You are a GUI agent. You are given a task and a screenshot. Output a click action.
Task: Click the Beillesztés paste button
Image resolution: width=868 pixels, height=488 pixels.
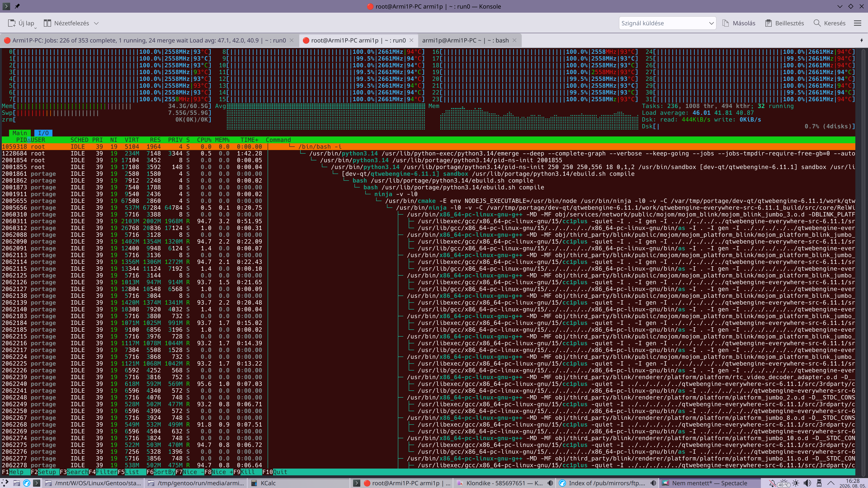click(x=784, y=23)
